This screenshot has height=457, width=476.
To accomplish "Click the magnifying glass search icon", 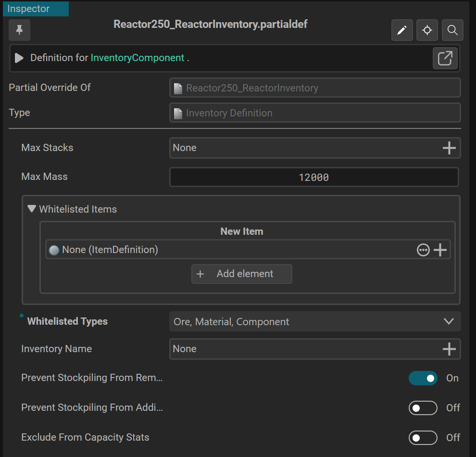I will pyautogui.click(x=452, y=30).
